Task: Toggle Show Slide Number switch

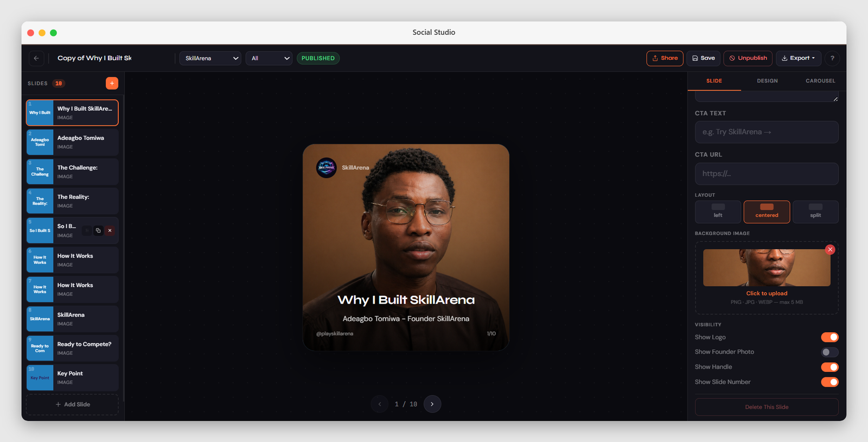Action: pos(829,382)
